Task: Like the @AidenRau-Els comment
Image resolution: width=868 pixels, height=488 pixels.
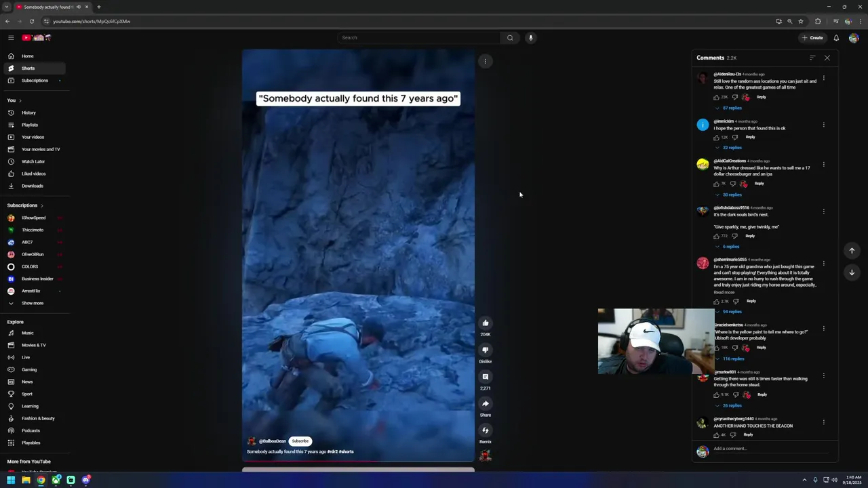Action: (x=716, y=97)
